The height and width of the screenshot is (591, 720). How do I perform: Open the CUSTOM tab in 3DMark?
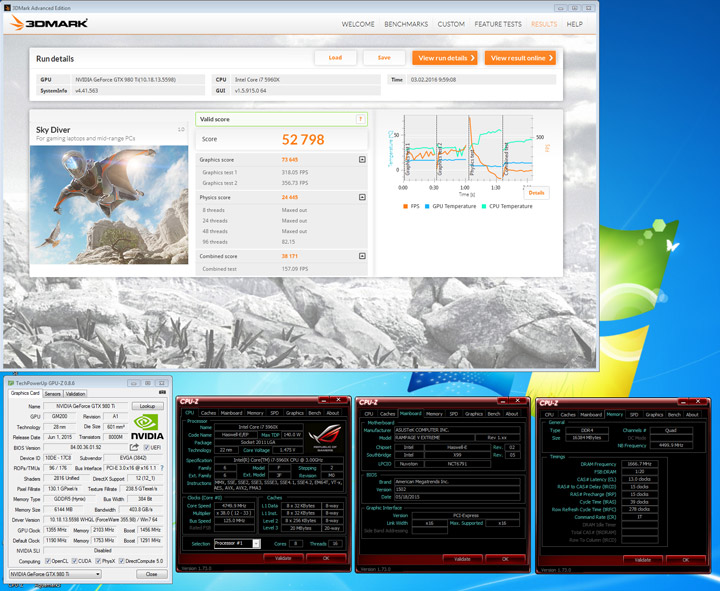[451, 24]
